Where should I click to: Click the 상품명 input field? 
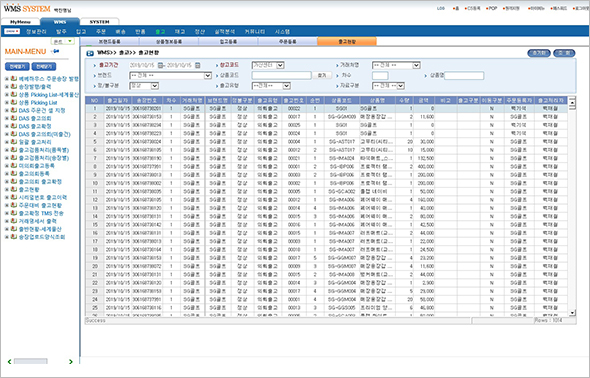(464, 76)
